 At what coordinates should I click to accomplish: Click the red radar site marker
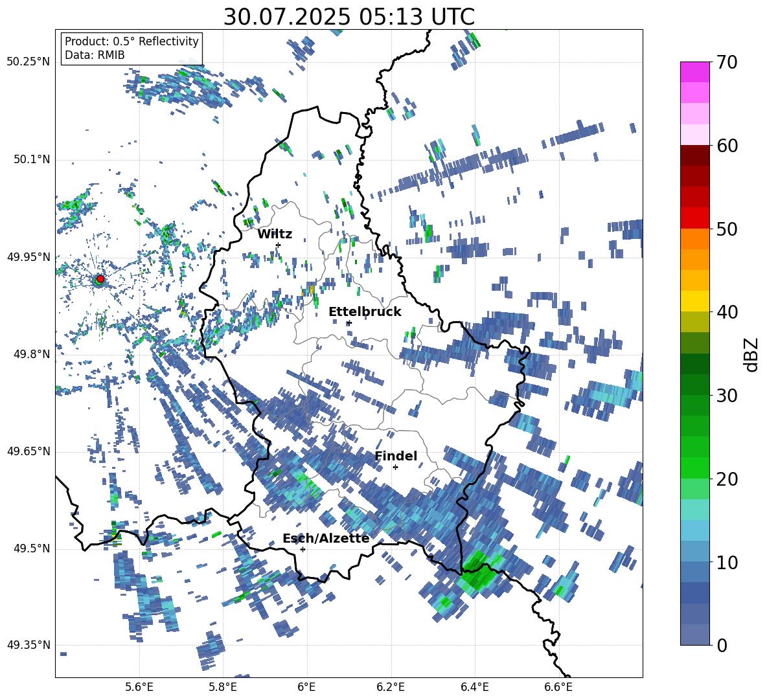100,278
